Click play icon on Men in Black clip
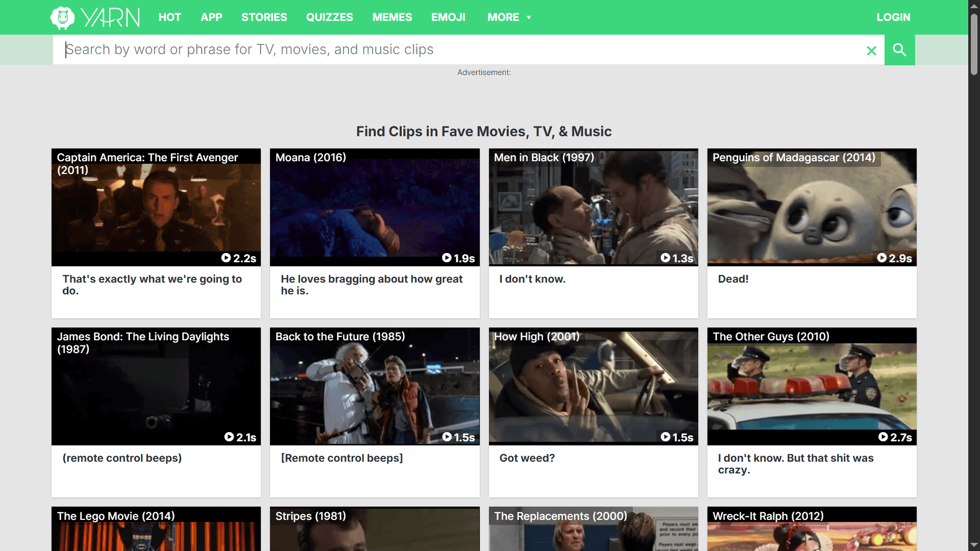This screenshot has height=551, width=980. point(666,258)
